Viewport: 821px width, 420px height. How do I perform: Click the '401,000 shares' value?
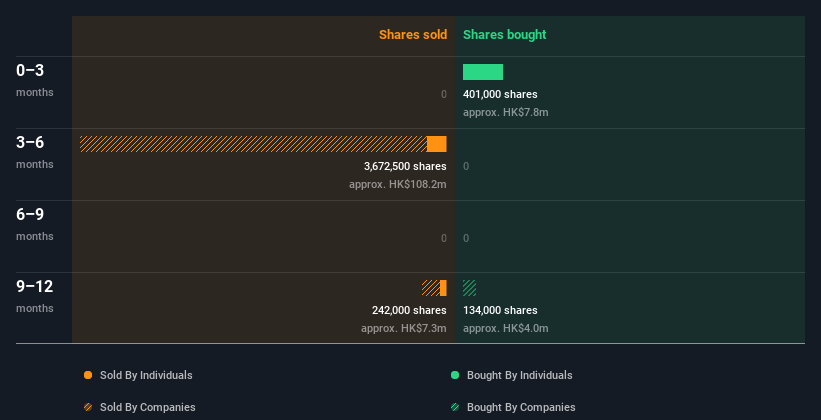[x=500, y=94]
